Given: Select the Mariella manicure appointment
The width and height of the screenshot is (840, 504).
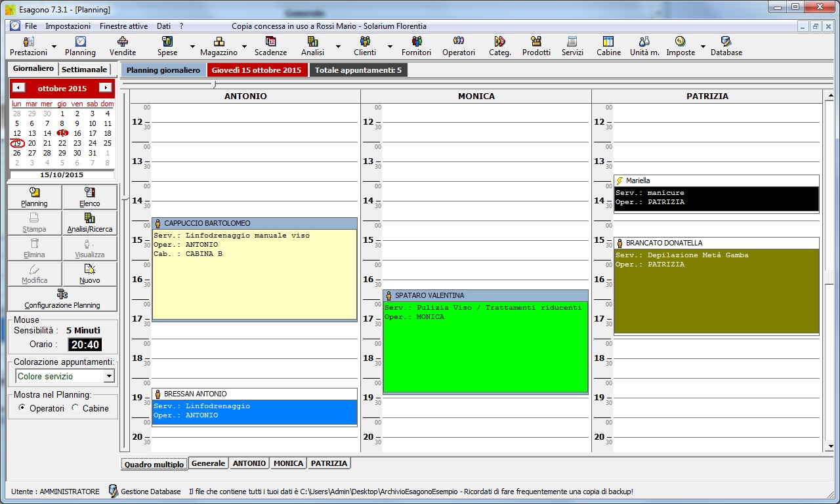Looking at the screenshot, I should [x=717, y=194].
